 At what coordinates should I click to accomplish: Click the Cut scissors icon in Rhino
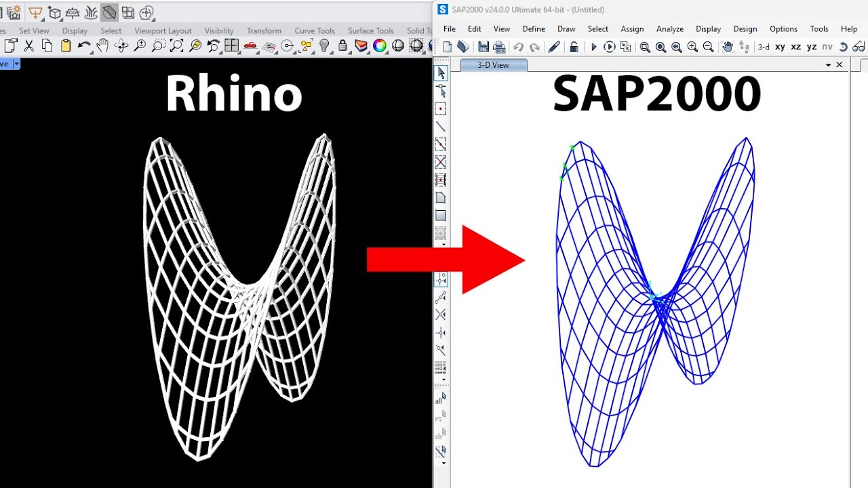(x=28, y=46)
